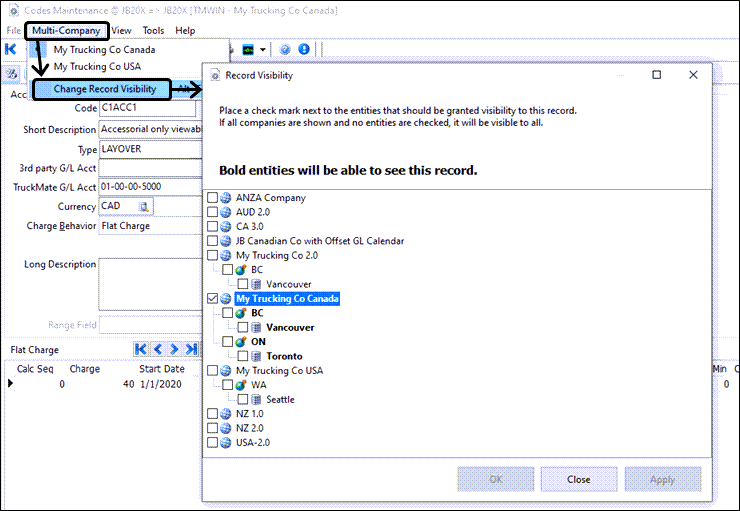
Task: Open the Type field showing LAYOVER
Action: pos(150,149)
